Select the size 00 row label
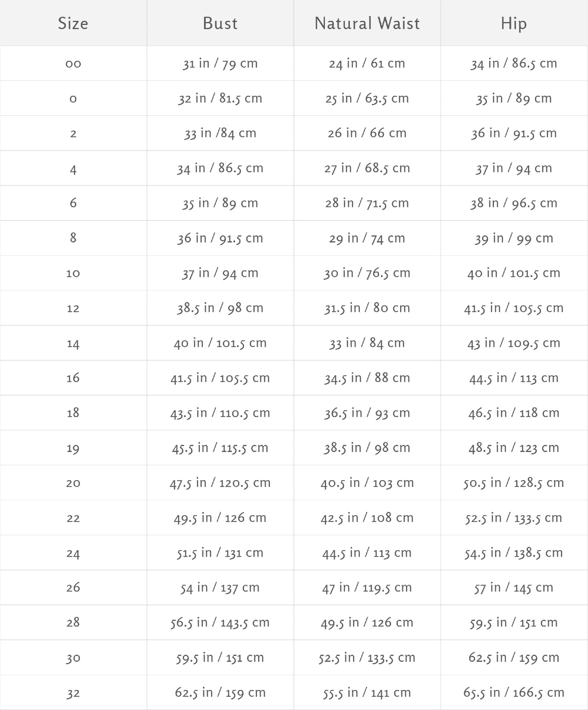588x710 pixels. click(73, 64)
